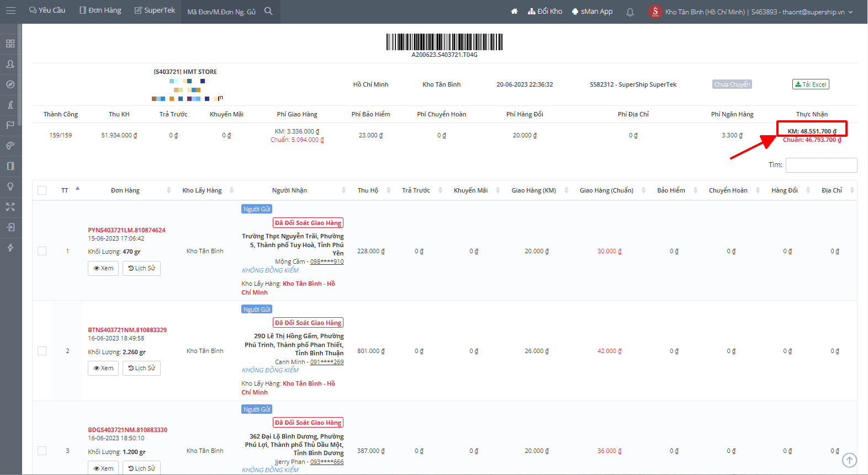868x475 pixels.
Task: Open Đơn Hàng menu
Action: pos(100,10)
